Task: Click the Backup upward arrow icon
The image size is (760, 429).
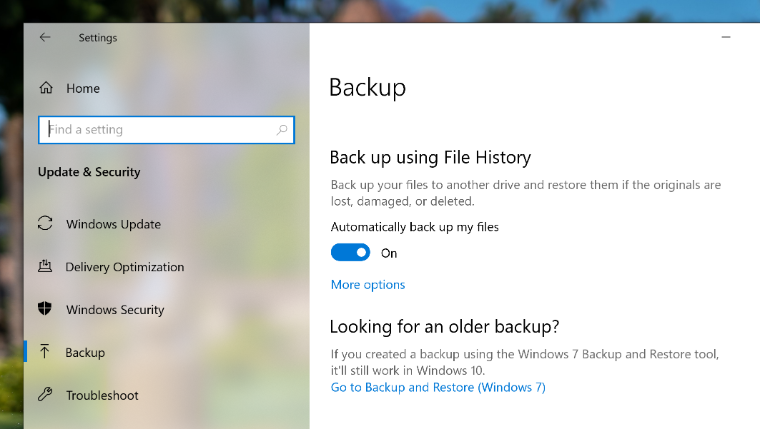Action: coord(45,351)
